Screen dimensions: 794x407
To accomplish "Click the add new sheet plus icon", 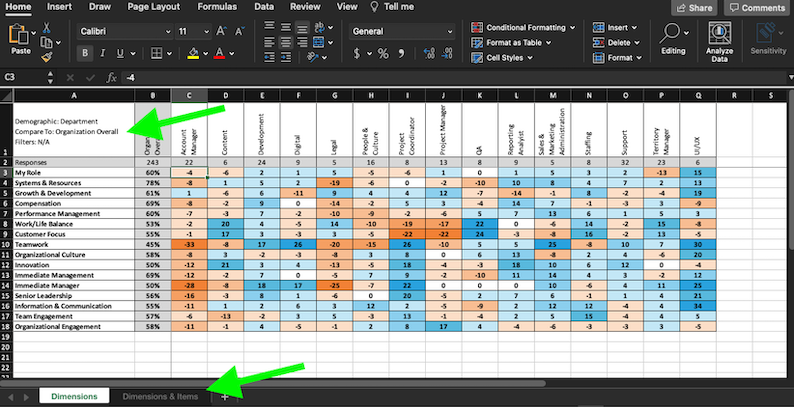I will pyautogui.click(x=225, y=397).
